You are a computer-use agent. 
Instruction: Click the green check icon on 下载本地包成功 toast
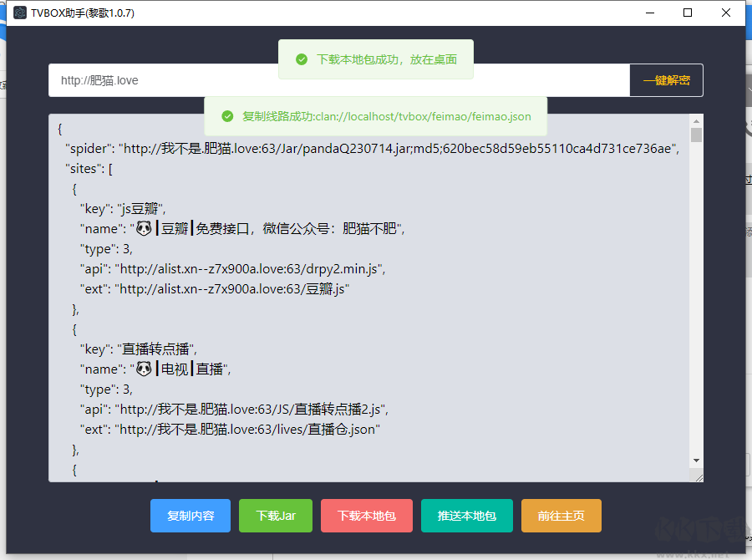(302, 60)
